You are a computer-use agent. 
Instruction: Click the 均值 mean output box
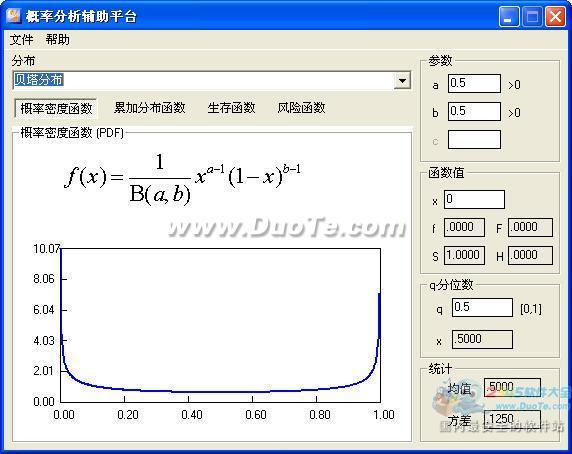[x=512, y=387]
